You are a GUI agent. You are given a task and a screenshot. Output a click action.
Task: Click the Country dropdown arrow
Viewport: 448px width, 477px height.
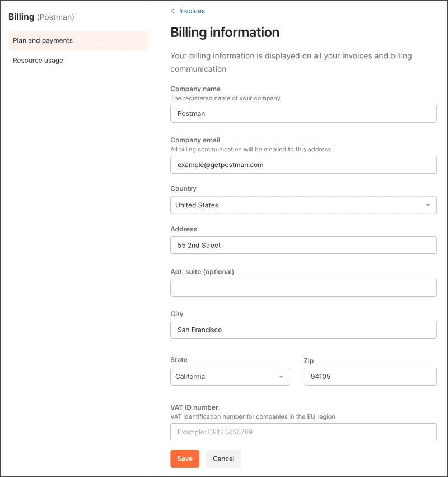(x=428, y=205)
